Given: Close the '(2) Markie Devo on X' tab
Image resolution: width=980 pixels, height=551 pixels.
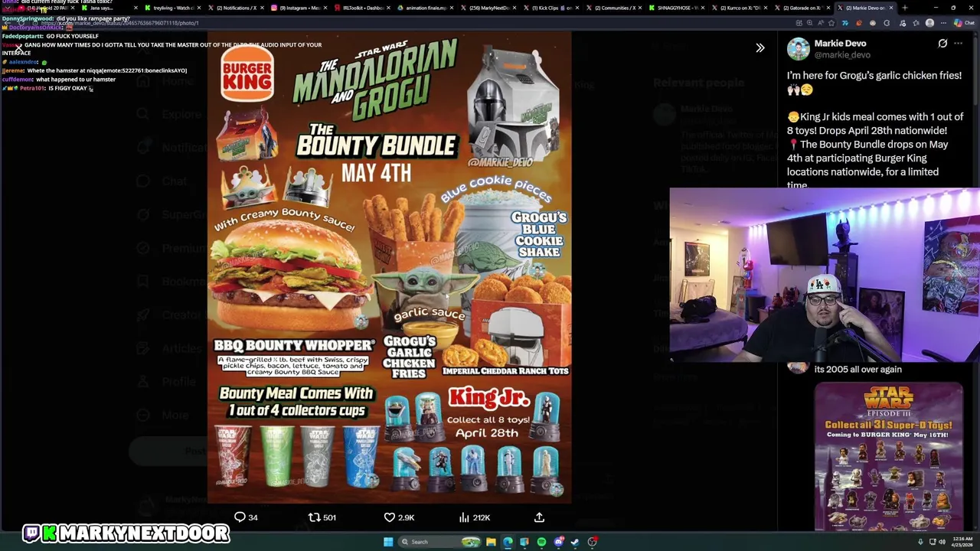Looking at the screenshot, I should (891, 8).
